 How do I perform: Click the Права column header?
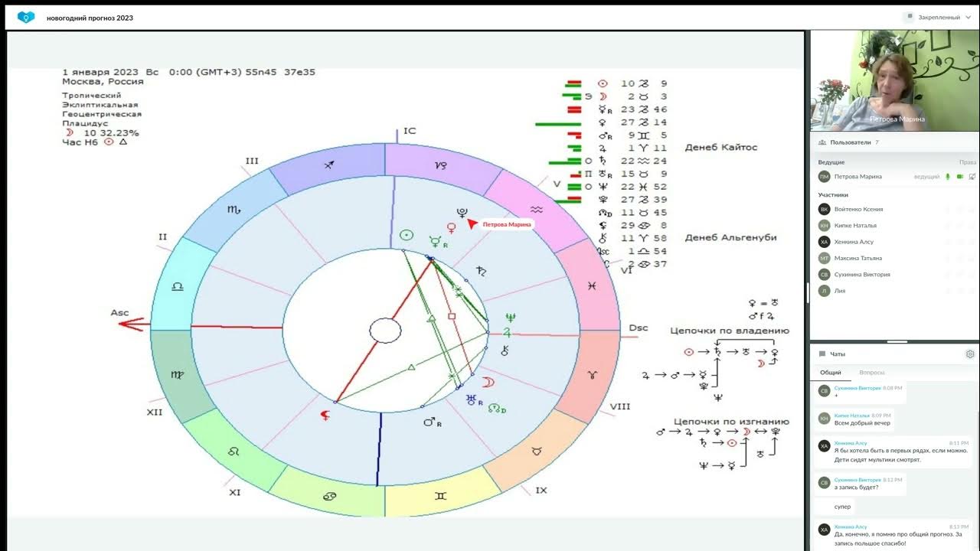click(x=967, y=162)
